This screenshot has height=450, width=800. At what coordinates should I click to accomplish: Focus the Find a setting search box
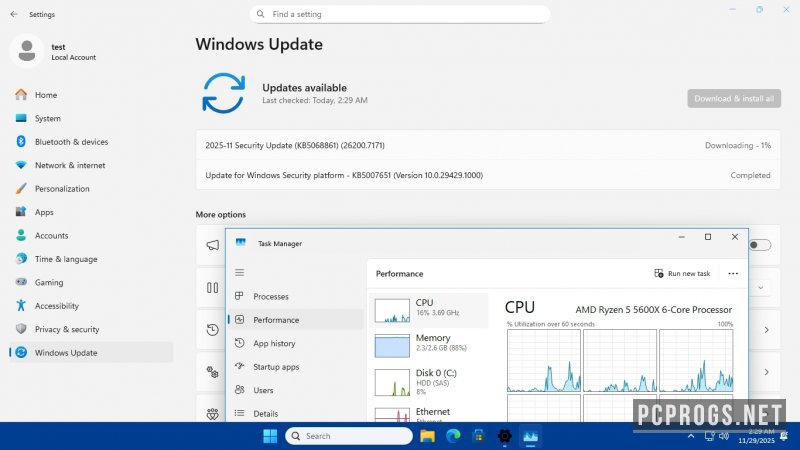click(x=399, y=14)
